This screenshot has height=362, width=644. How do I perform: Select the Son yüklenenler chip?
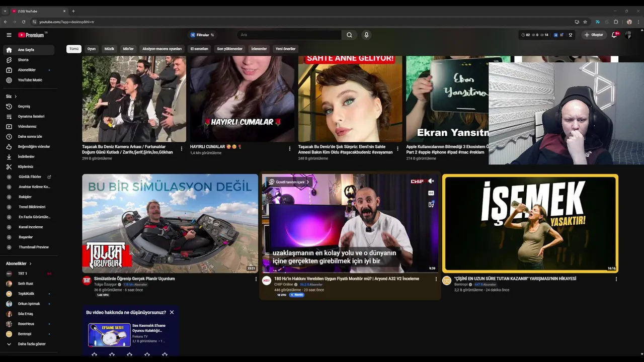click(x=229, y=49)
